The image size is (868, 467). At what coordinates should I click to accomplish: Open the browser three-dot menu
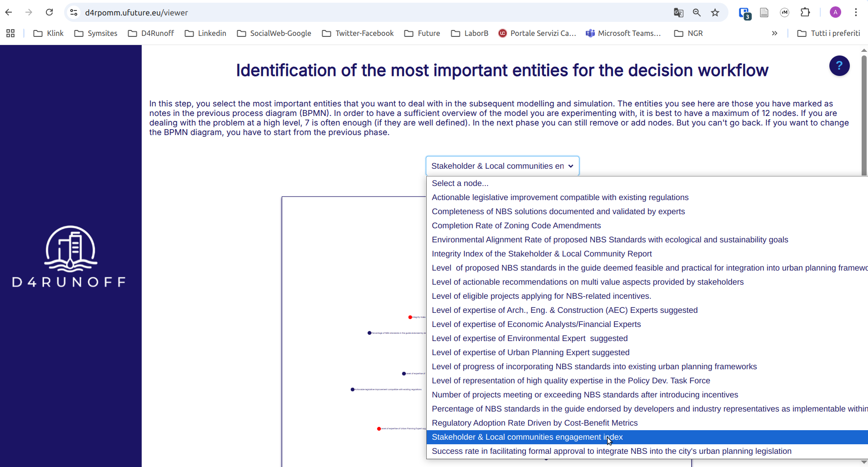[x=856, y=12]
